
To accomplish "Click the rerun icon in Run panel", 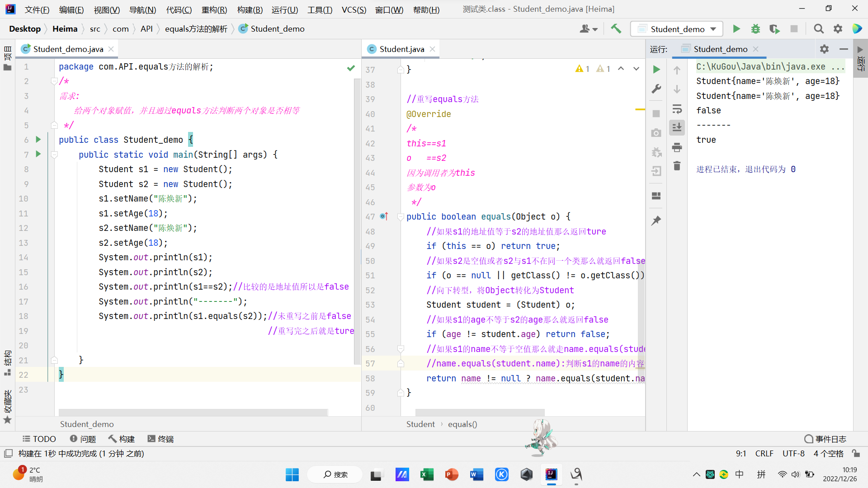I will [656, 69].
